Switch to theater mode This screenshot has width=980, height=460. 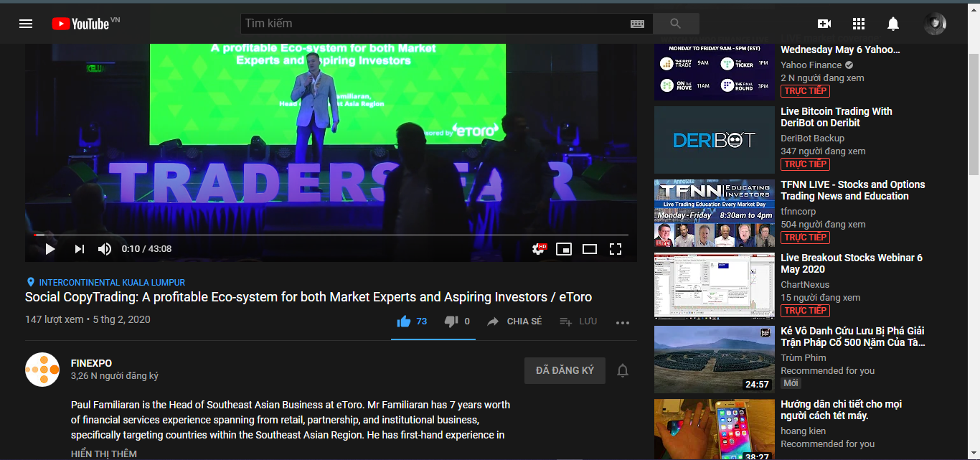coord(590,249)
